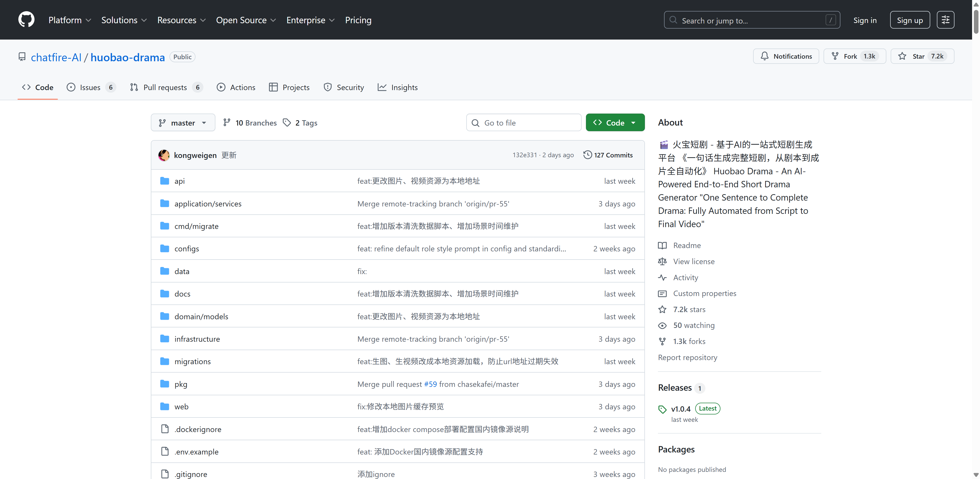
Task: Open the commits history clock icon
Action: [587, 155]
